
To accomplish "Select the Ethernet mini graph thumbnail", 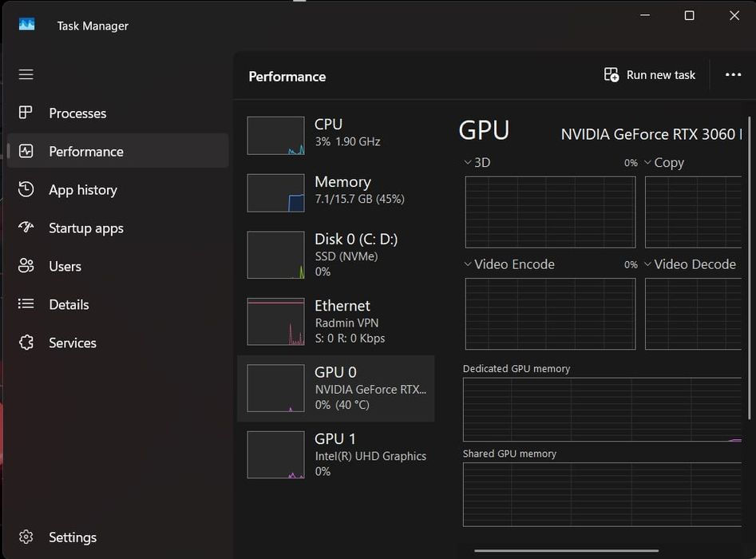I will click(275, 321).
